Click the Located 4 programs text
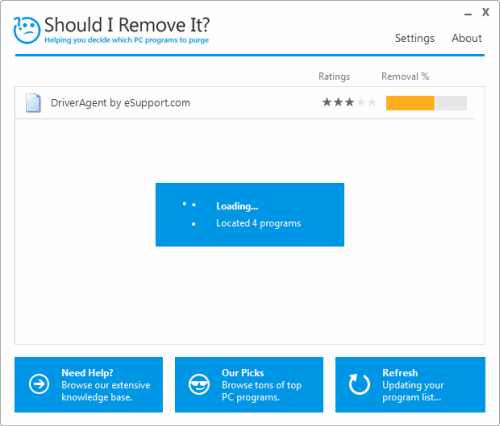This screenshot has width=500, height=426. [258, 223]
